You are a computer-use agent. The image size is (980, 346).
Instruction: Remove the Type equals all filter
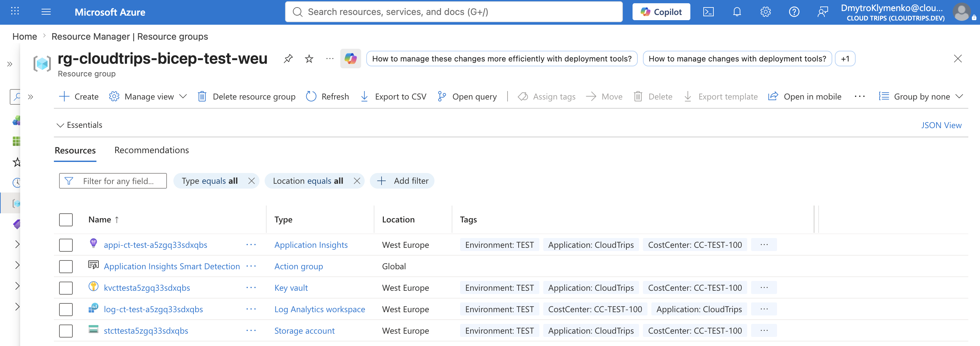coord(251,181)
